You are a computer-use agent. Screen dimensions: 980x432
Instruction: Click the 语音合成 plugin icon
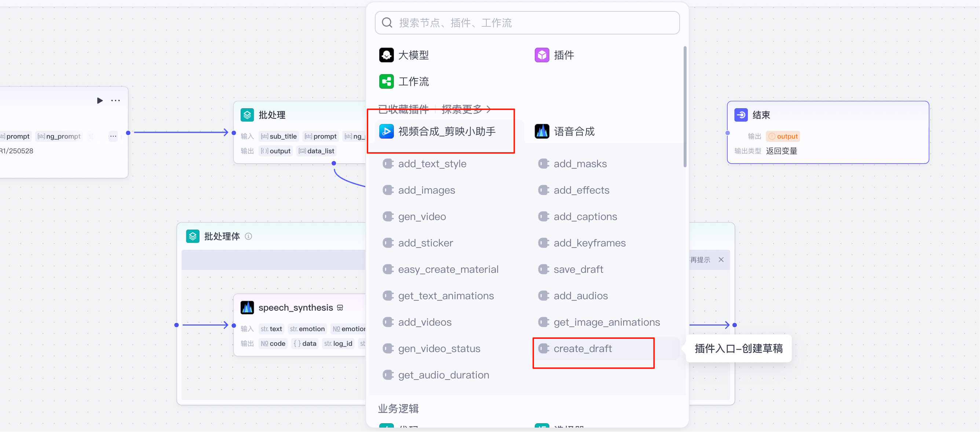pos(542,132)
